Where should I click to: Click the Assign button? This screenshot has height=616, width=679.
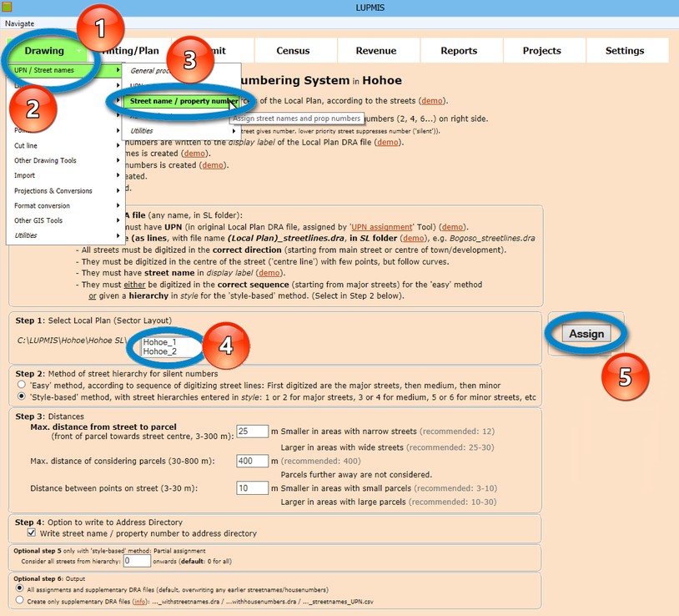[586, 334]
